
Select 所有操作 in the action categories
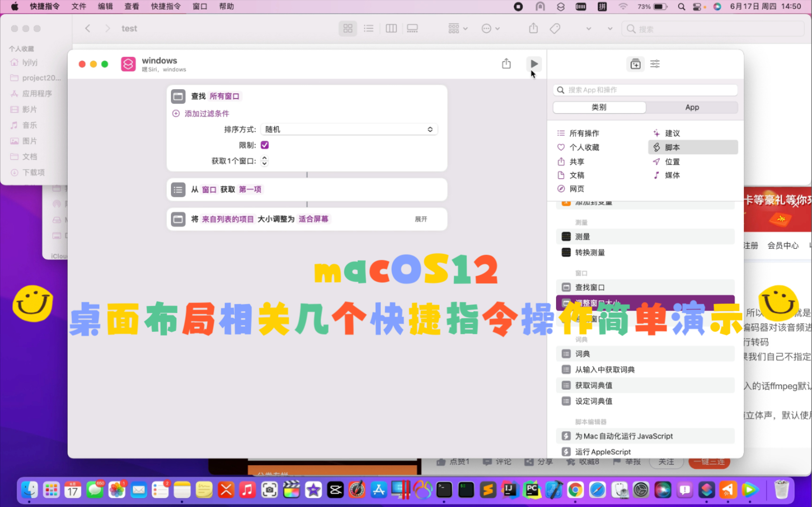click(x=584, y=133)
